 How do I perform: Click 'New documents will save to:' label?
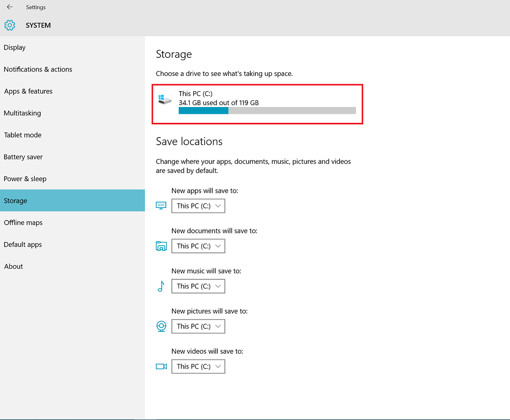click(214, 231)
